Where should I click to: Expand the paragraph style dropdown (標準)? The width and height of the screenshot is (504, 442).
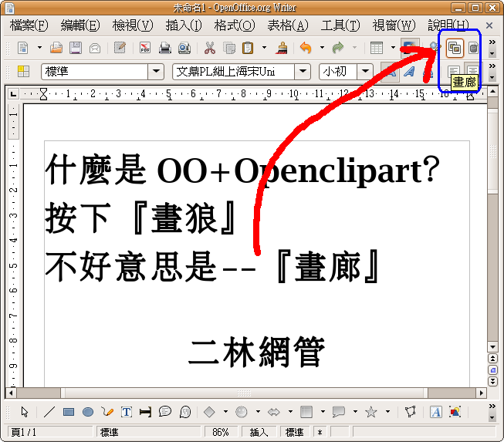click(x=157, y=72)
